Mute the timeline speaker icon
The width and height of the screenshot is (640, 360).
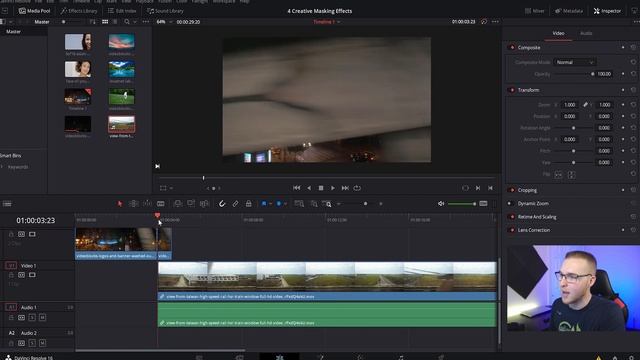441,204
